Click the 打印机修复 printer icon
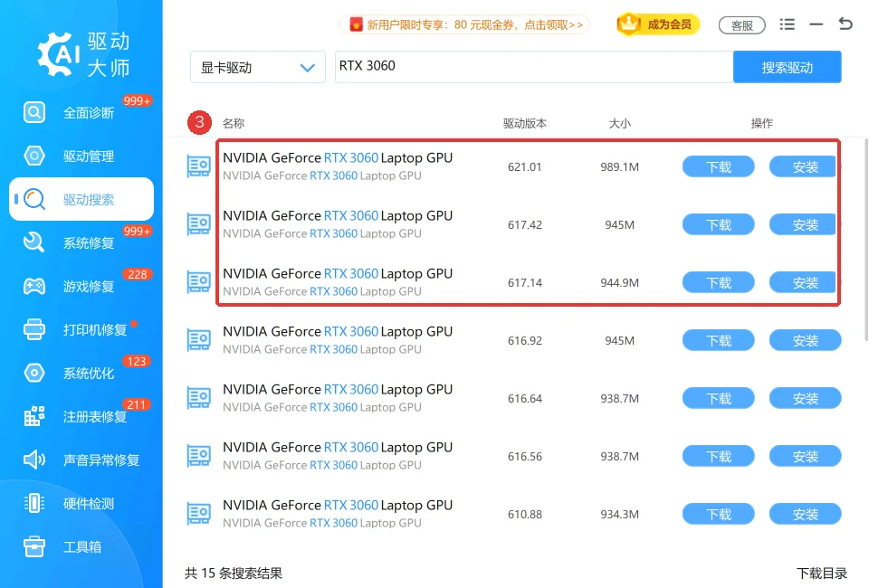This screenshot has height=588, width=869. tap(34, 329)
